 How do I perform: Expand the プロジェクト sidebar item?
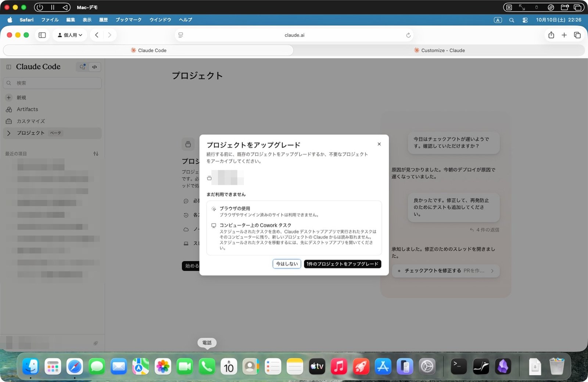point(52,133)
